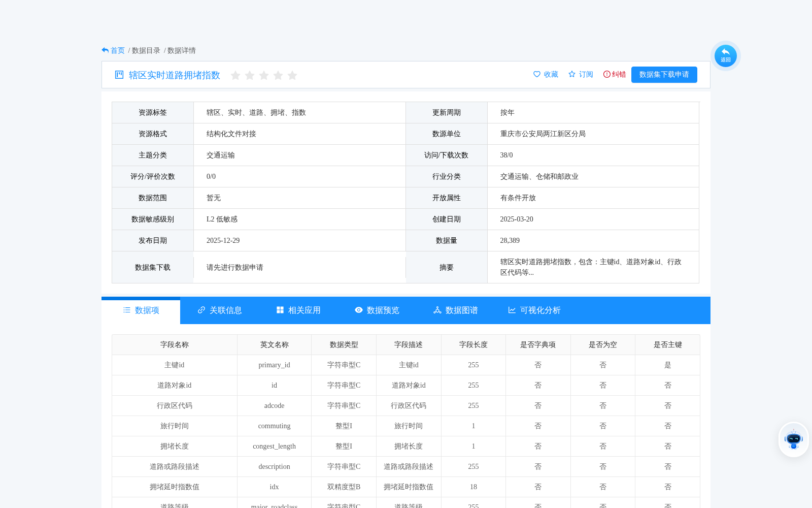Click the 拥堵延时指数值 field name cell

point(175,487)
